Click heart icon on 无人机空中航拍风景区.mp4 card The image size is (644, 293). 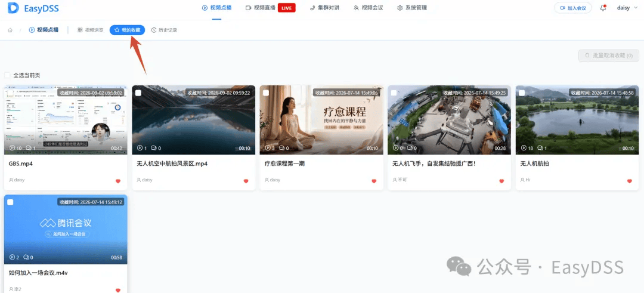[x=246, y=181]
